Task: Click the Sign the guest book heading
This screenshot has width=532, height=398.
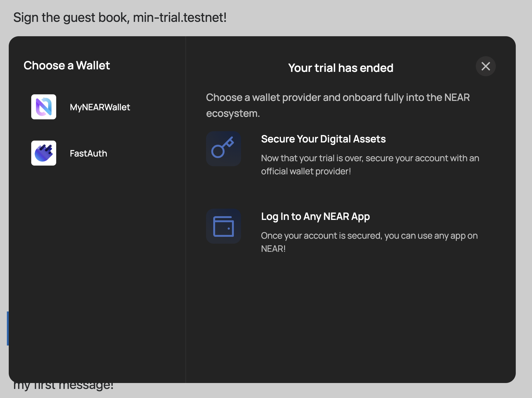Action: pyautogui.click(x=120, y=17)
